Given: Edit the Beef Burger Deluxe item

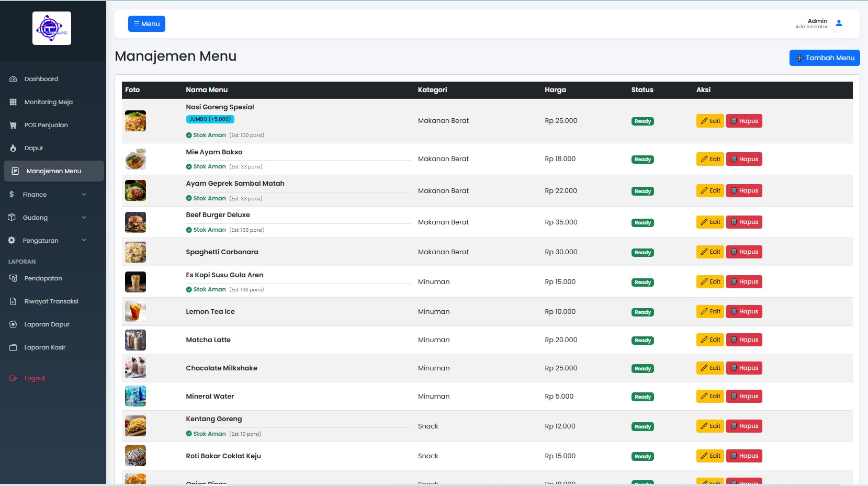Looking at the screenshot, I should (710, 222).
